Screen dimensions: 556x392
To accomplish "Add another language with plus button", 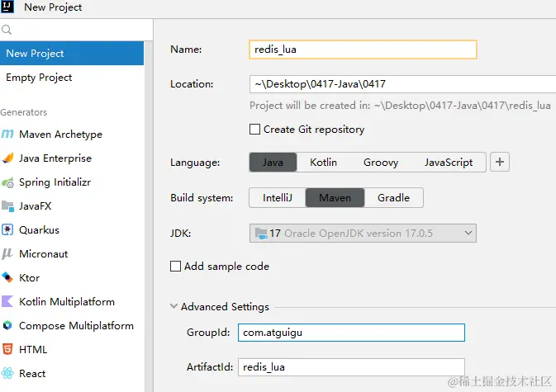I will pos(499,163).
